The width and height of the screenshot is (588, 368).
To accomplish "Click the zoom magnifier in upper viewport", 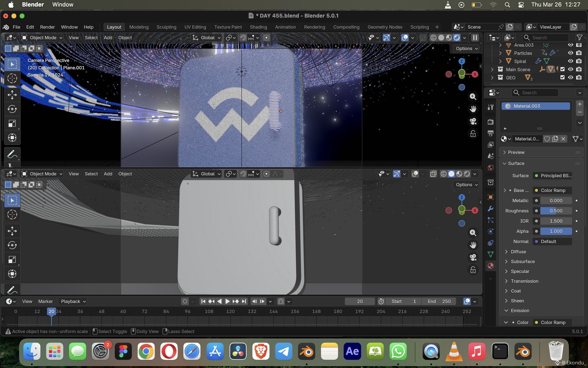I will [473, 97].
